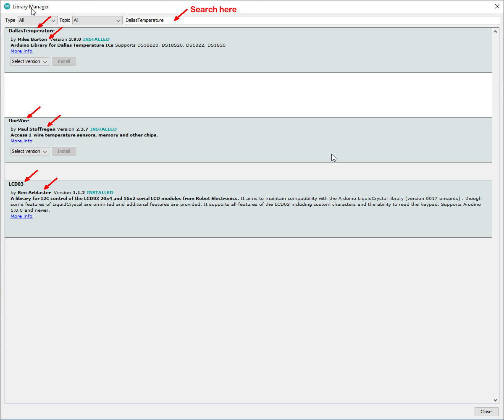Open More info link for DallasTemperature
The image size is (504, 420).
pos(21,51)
